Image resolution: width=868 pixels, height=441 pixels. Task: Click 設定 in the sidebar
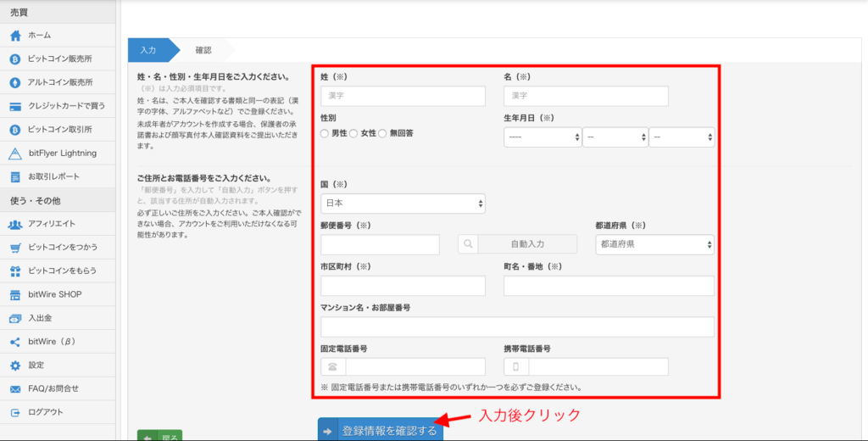pyautogui.click(x=58, y=366)
